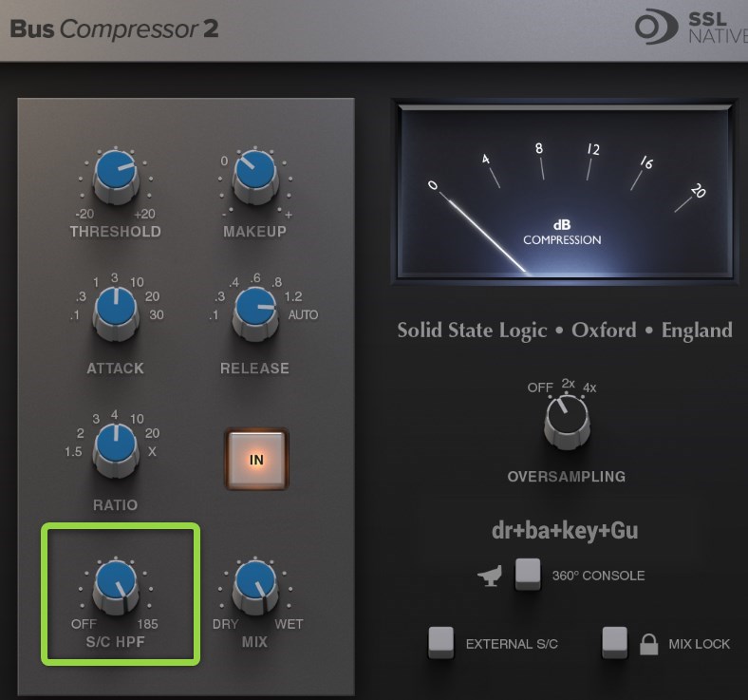Click the Release knob
This screenshot has width=748, height=700.
[x=254, y=311]
